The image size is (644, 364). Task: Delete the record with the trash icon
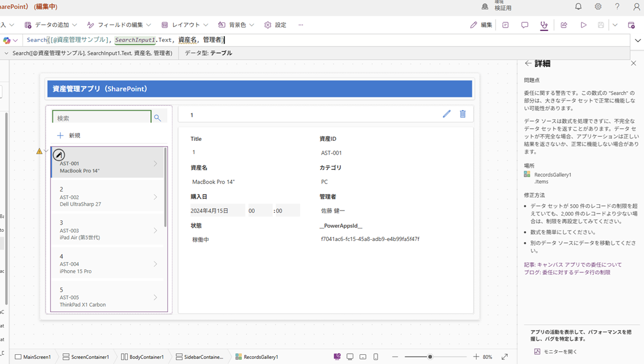pyautogui.click(x=462, y=114)
